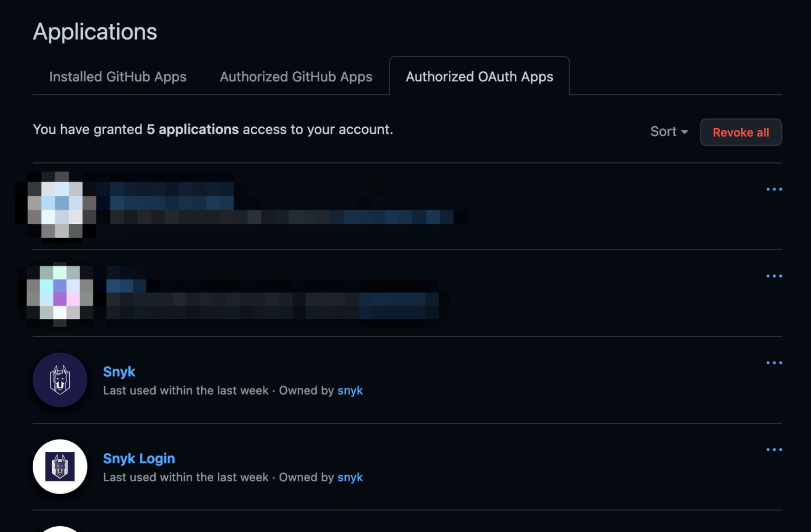
Task: Click the Sort dropdown caret arrow
Action: pos(685,132)
